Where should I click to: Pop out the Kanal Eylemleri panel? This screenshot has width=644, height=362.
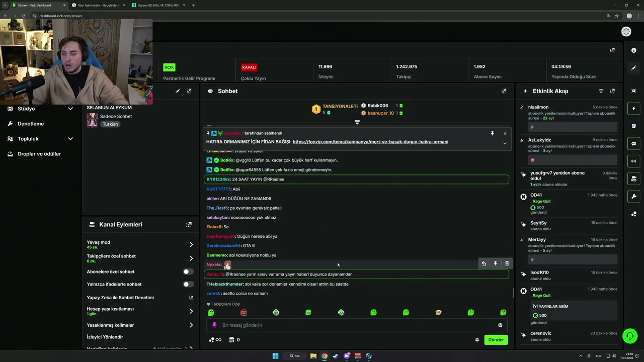(x=189, y=225)
